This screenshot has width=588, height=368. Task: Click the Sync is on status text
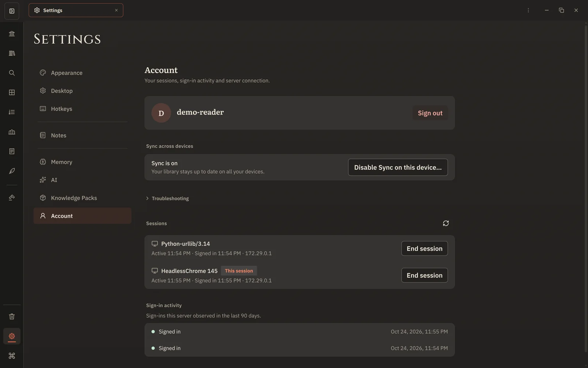pyautogui.click(x=164, y=163)
